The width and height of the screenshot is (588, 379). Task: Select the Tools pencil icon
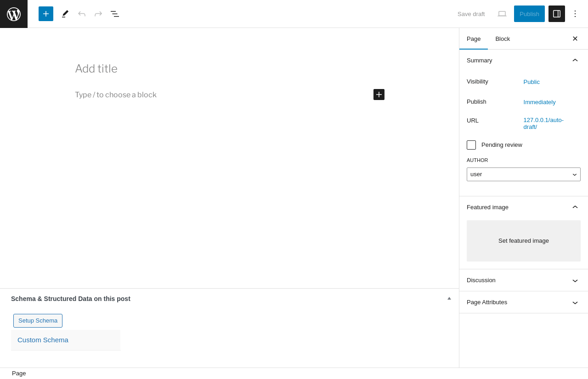coord(65,14)
